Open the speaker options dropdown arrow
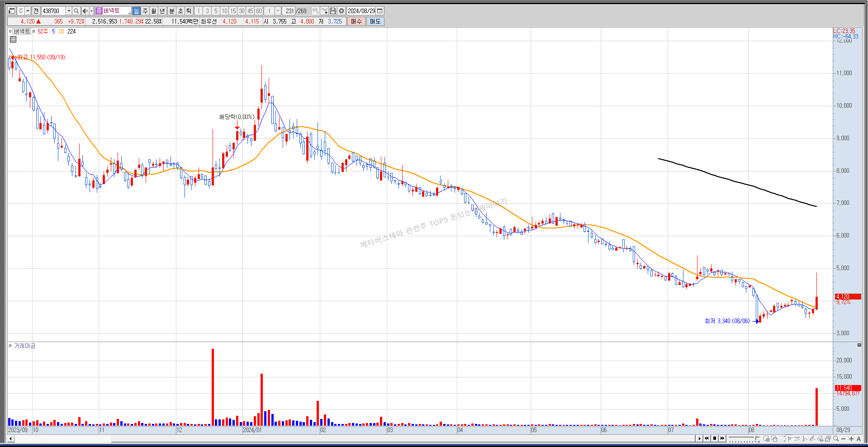 click(x=91, y=11)
